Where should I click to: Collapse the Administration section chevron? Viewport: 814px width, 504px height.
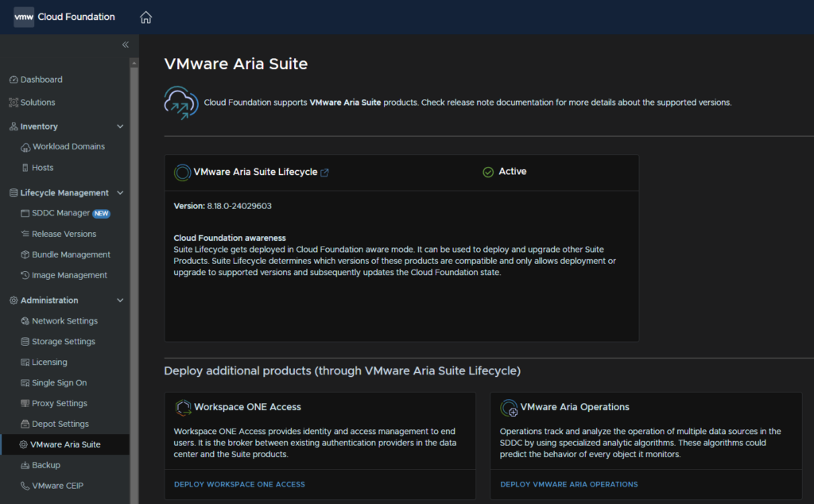[x=120, y=300]
